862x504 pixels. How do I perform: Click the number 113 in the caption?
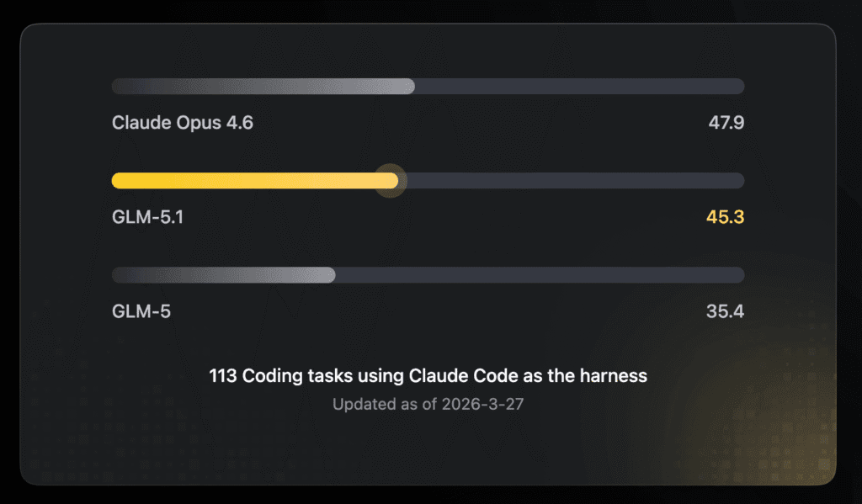pos(222,375)
